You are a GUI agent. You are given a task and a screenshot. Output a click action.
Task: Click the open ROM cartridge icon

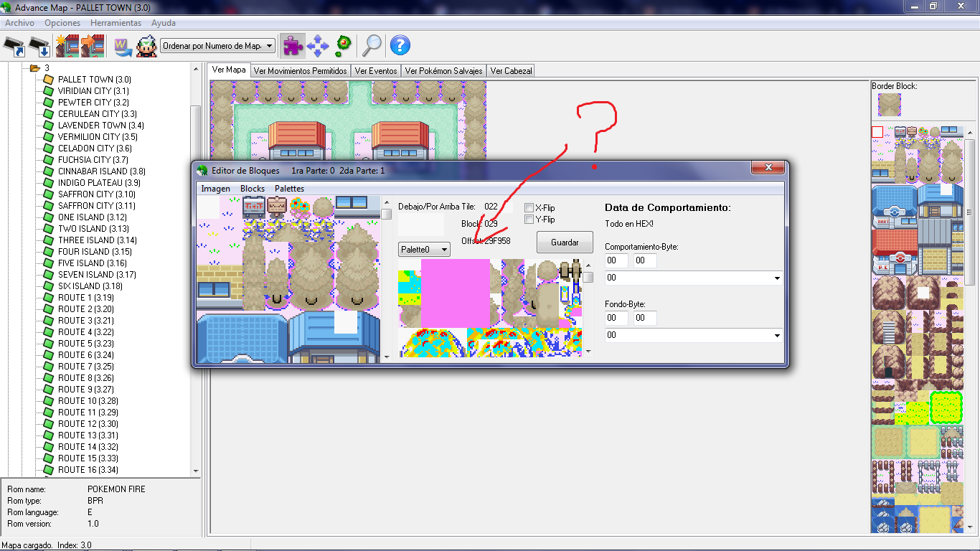(x=14, y=46)
